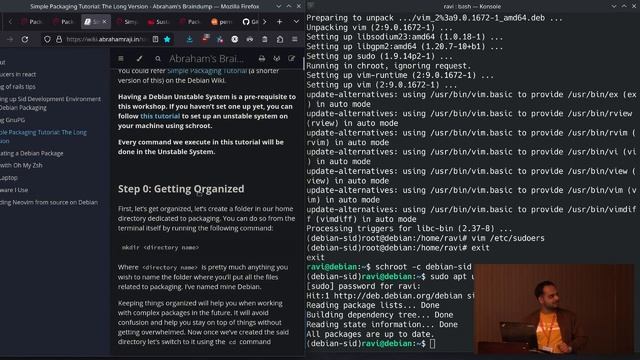Click the red extension icon beside downloads
Screen dimensions: 640x360
(205, 39)
